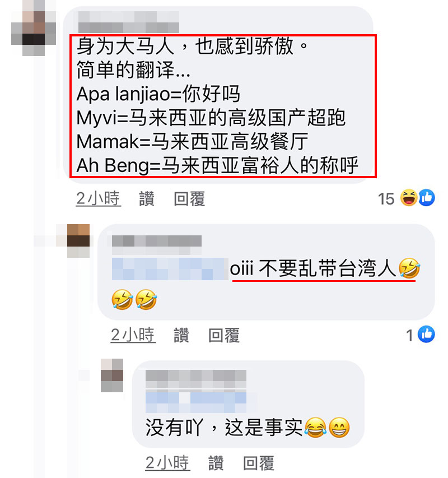
Task: Open the first reply author's brown avatar
Action: 78,241
